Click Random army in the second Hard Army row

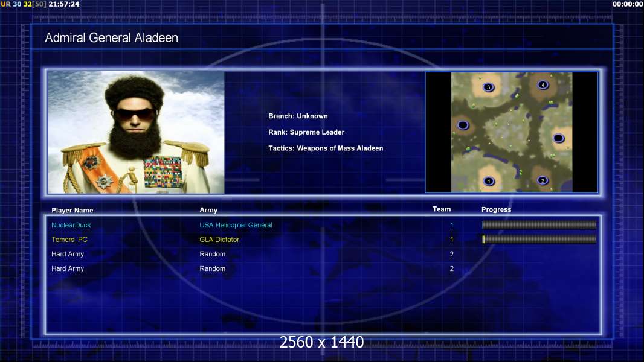(x=212, y=268)
